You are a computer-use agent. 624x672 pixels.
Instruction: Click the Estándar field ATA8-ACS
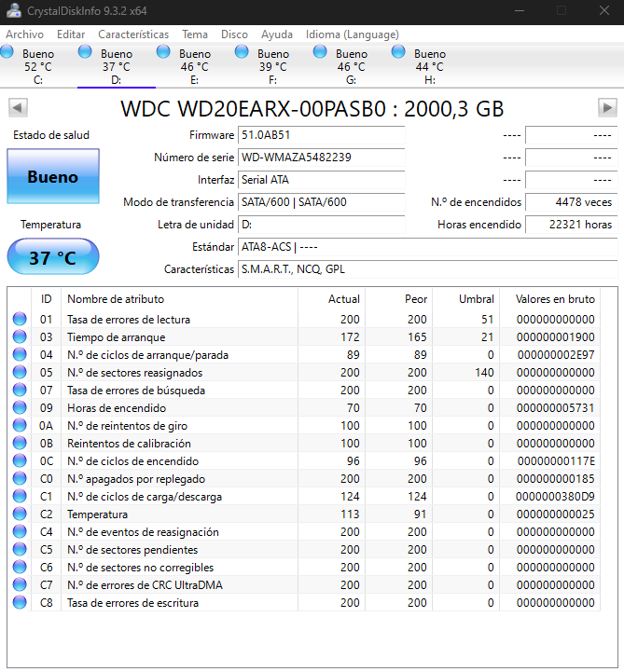427,247
